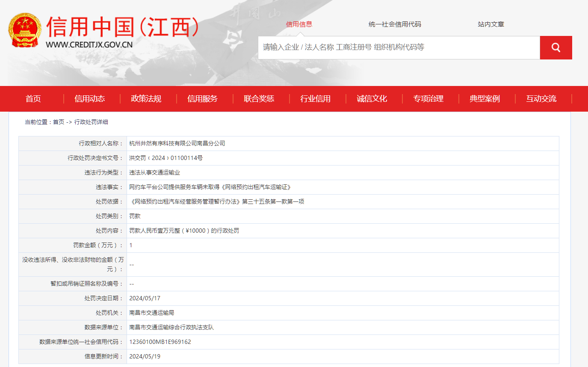588x367 pixels.
Task: Click document number 洪交罚〔2024〕01100114号
Action: [166, 158]
